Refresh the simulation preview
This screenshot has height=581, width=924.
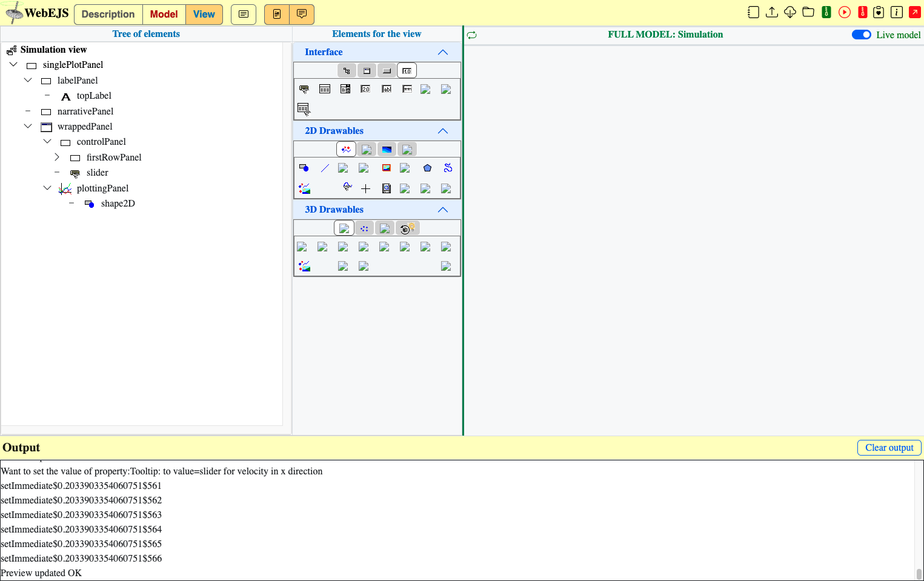[472, 35]
